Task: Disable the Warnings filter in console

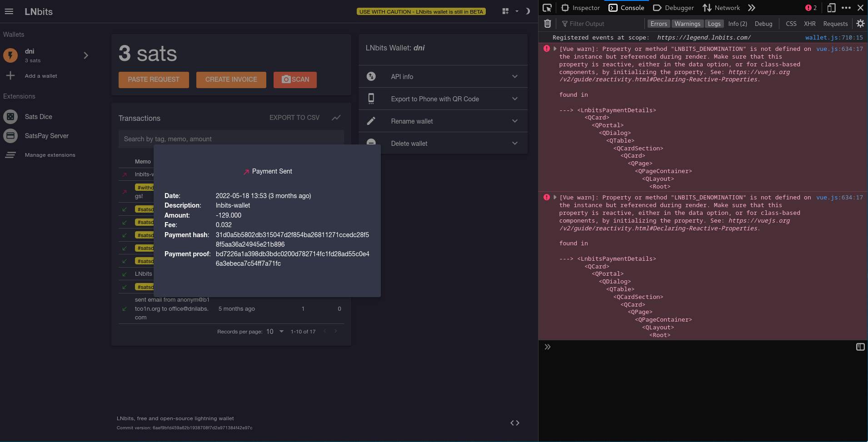Action: (x=687, y=24)
